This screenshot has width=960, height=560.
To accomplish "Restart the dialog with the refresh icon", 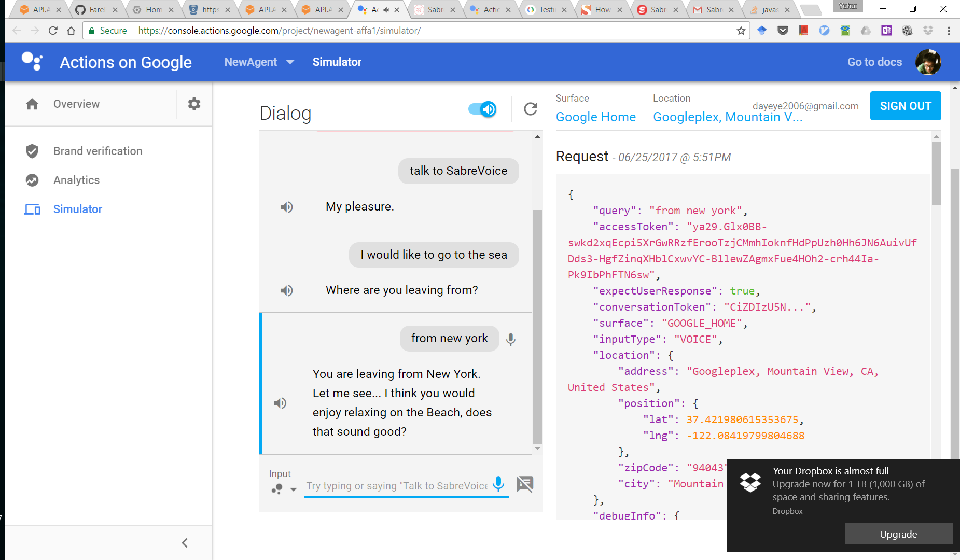I will (x=530, y=109).
